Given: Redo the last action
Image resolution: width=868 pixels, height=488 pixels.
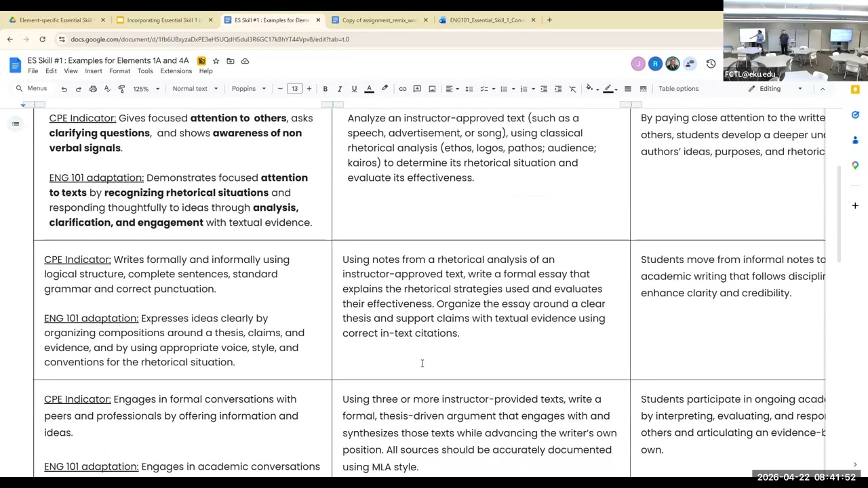Looking at the screenshot, I should tap(78, 89).
